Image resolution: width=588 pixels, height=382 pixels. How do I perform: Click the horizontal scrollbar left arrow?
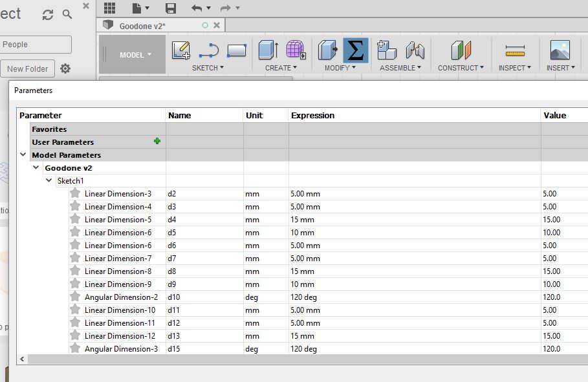22,359
